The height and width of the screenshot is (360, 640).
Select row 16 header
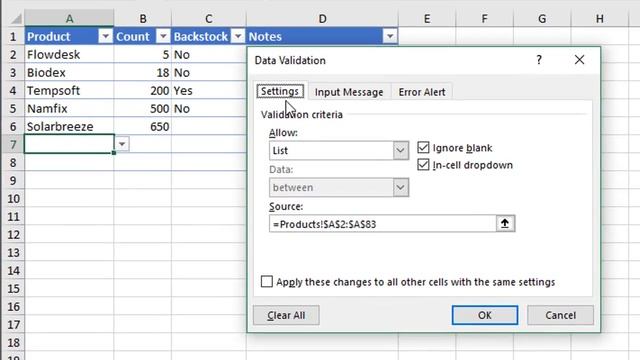tap(13, 306)
